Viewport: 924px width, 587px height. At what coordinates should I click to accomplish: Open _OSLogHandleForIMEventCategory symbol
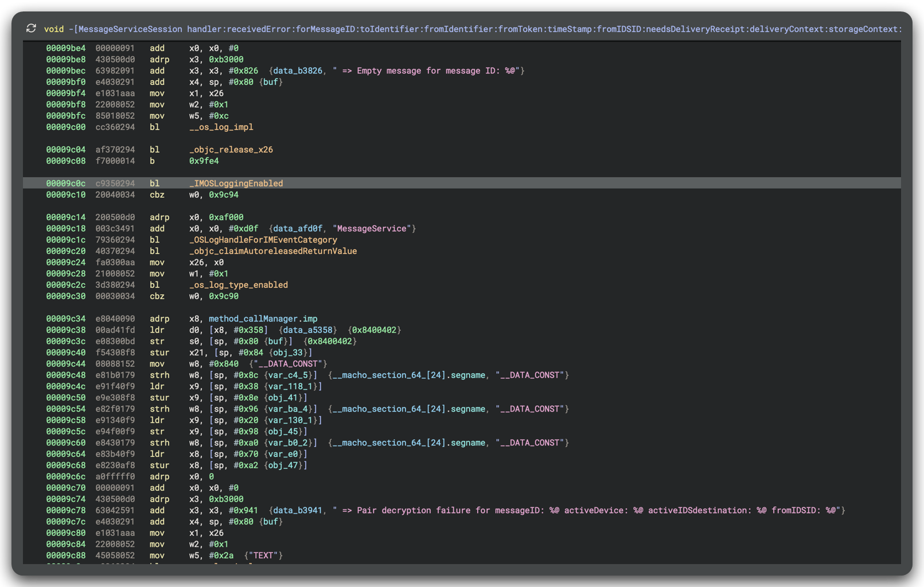tap(263, 240)
